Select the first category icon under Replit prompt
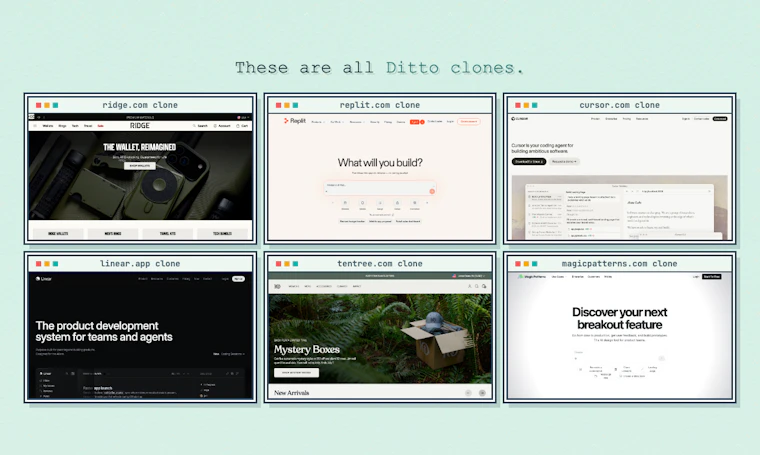Image resolution: width=760 pixels, height=455 pixels. 345,203
